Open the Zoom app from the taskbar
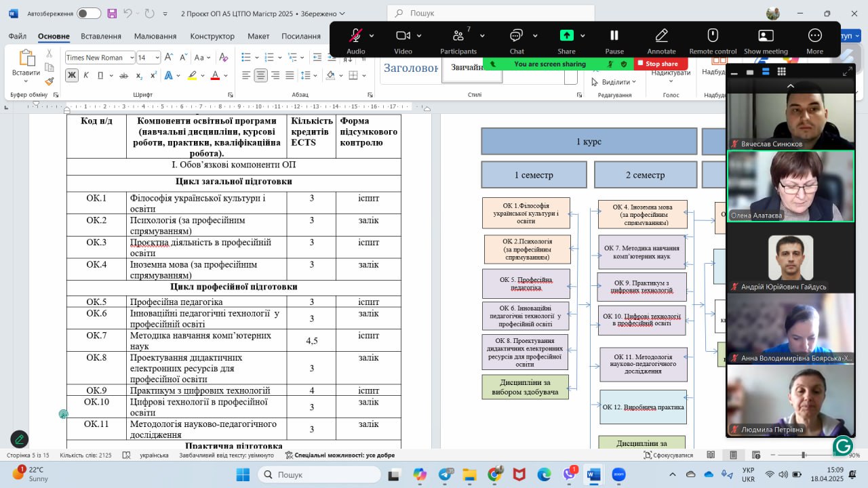The image size is (868, 488). click(618, 474)
